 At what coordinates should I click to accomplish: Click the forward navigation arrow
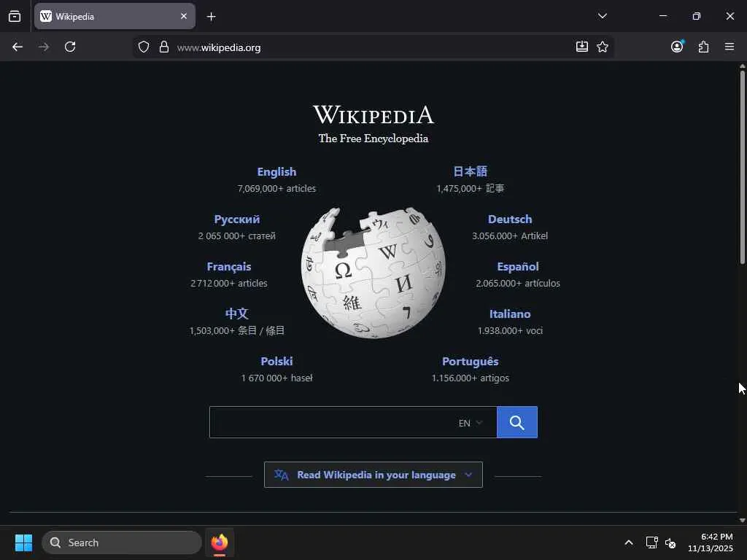pos(44,47)
